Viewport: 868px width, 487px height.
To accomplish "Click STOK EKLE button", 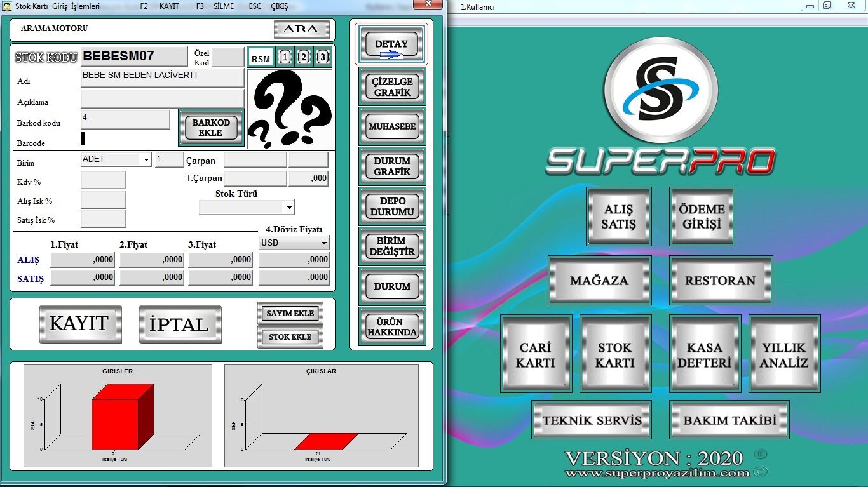I will click(x=290, y=337).
